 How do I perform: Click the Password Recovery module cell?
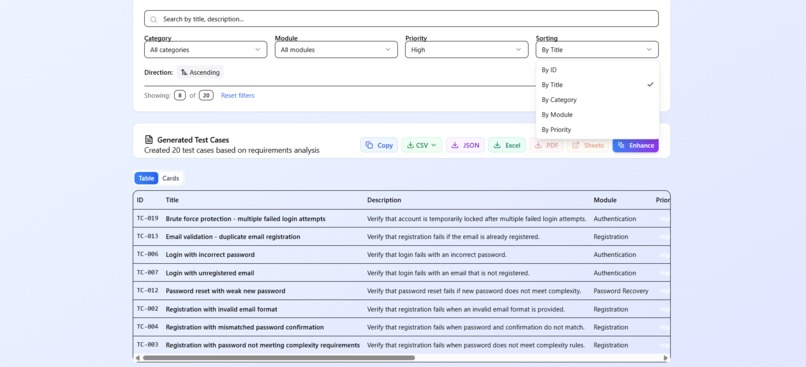pos(621,291)
